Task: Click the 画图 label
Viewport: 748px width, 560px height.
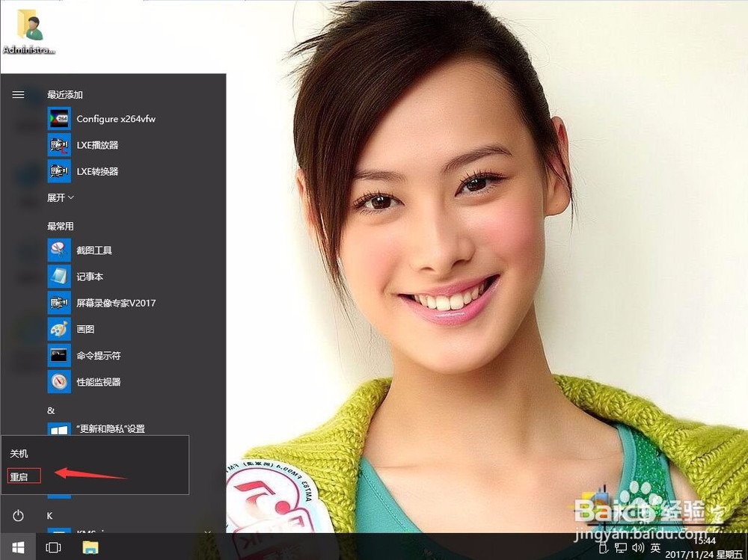Action: [x=85, y=329]
